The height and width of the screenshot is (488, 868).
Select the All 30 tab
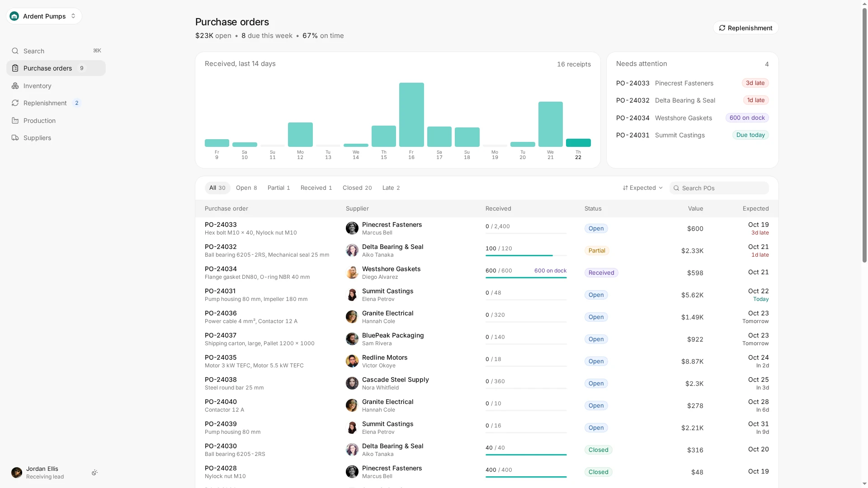(x=217, y=188)
